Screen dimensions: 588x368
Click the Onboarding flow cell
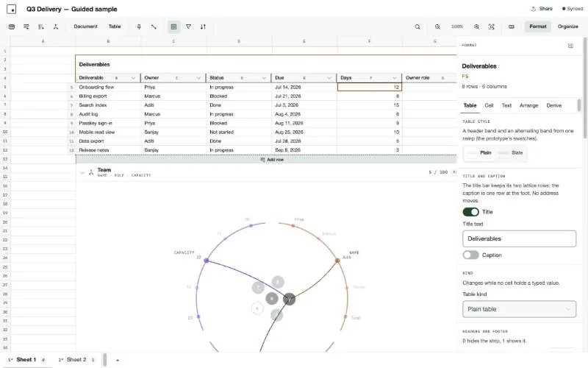(x=108, y=87)
